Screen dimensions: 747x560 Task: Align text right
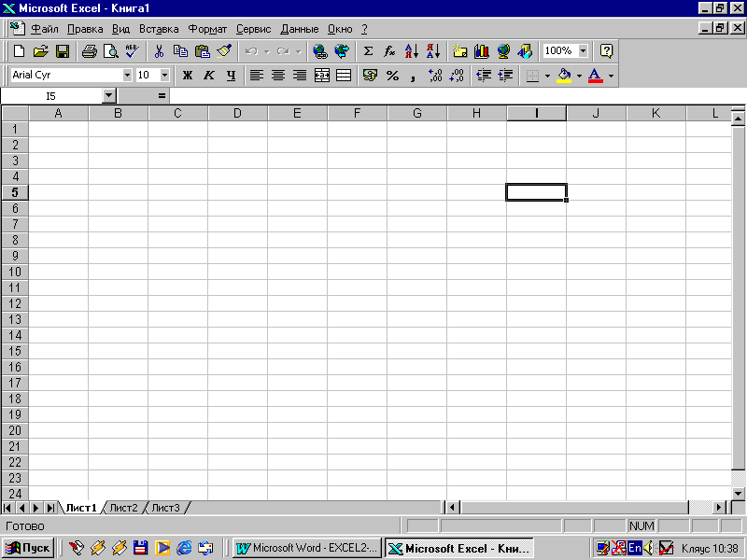point(300,76)
